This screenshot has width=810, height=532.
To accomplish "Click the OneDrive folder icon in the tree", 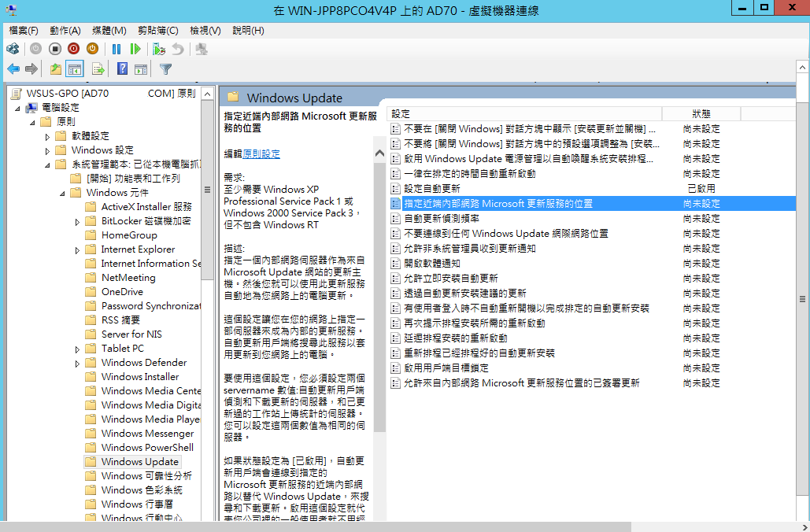I will pos(91,292).
